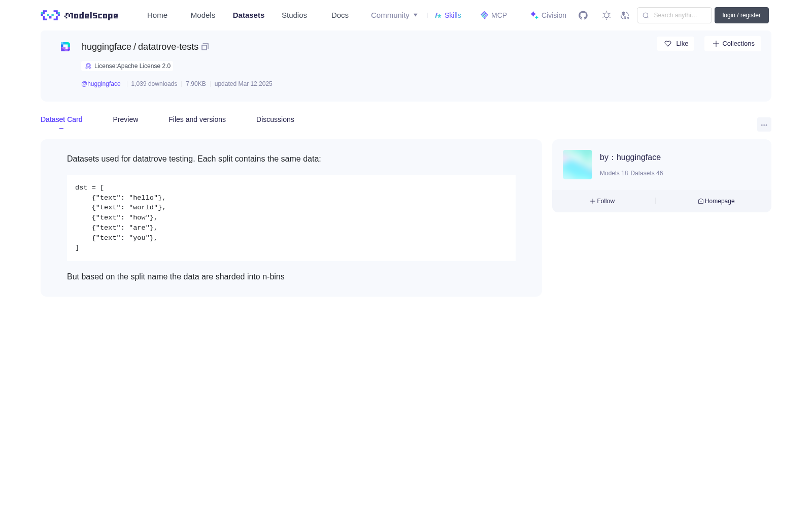Open the huggingface Homepage button

pos(716,201)
